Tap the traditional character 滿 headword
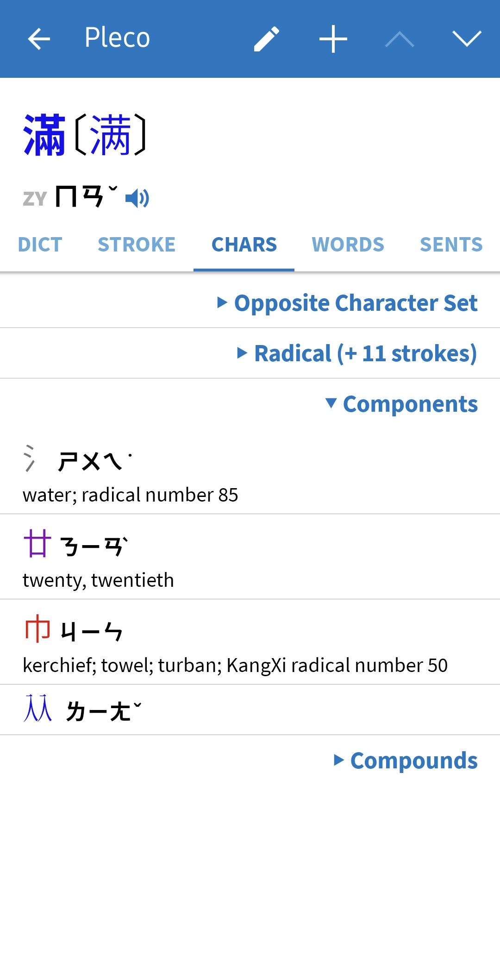The width and height of the screenshot is (500, 980). coord(44,135)
